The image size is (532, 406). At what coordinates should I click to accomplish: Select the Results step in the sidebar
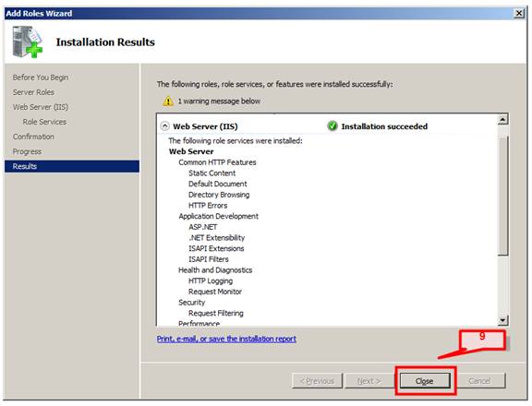tap(72, 166)
